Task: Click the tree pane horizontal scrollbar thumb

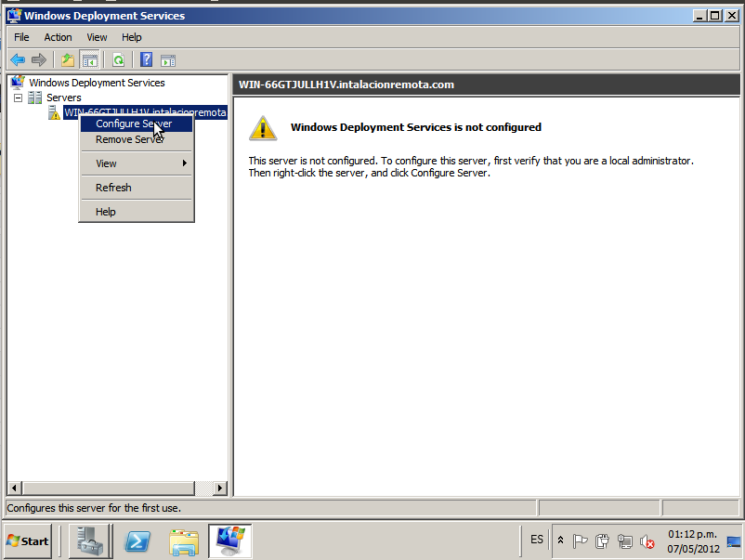Action: click(x=109, y=488)
